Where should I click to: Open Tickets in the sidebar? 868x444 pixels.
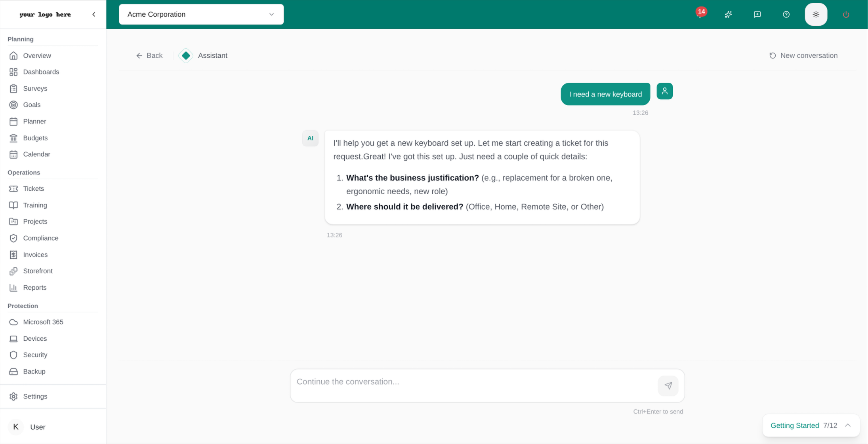pyautogui.click(x=33, y=189)
